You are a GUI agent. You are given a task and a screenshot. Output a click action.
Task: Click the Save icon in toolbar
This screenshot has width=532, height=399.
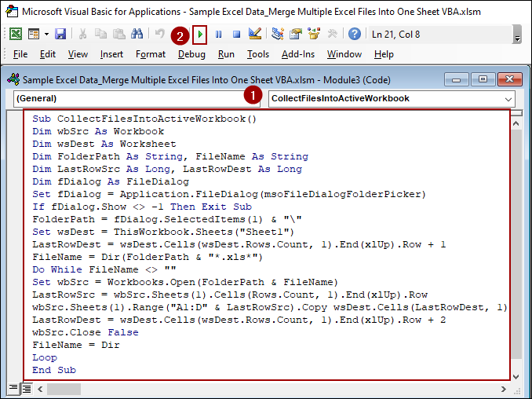point(61,35)
